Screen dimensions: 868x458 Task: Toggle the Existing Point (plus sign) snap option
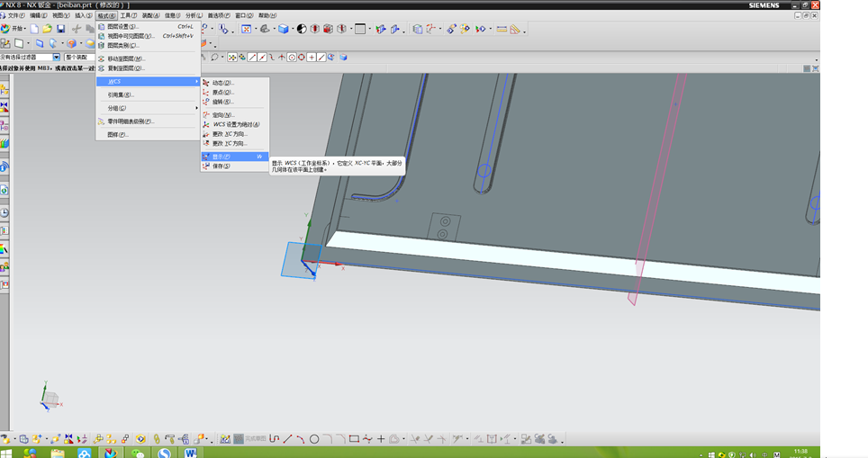point(312,57)
